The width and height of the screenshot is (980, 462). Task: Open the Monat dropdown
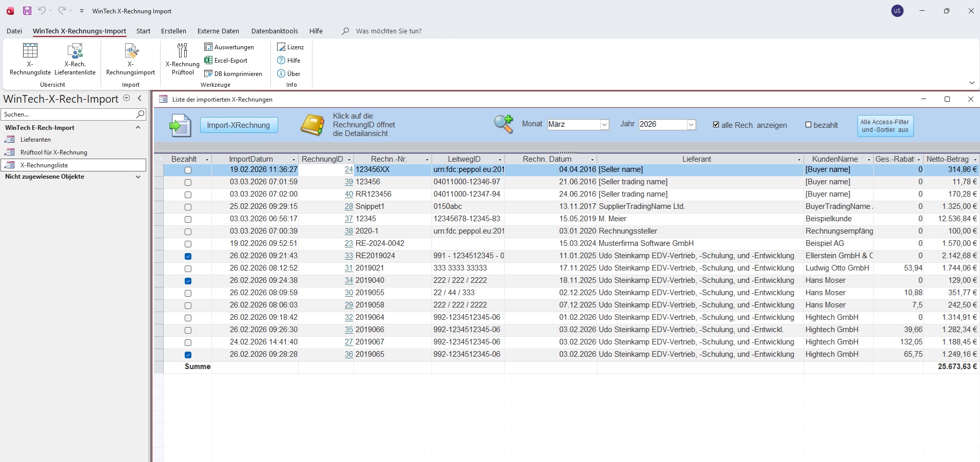click(x=604, y=125)
